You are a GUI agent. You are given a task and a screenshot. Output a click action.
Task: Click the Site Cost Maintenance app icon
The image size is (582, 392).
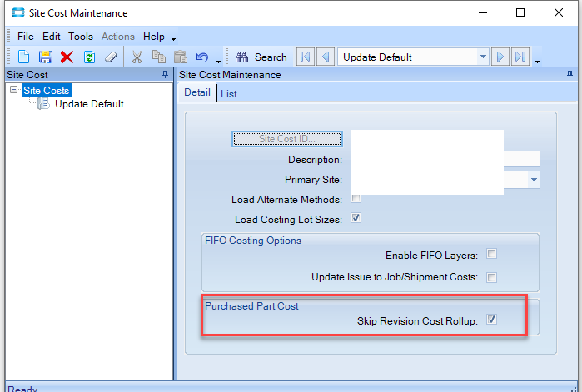(x=17, y=13)
